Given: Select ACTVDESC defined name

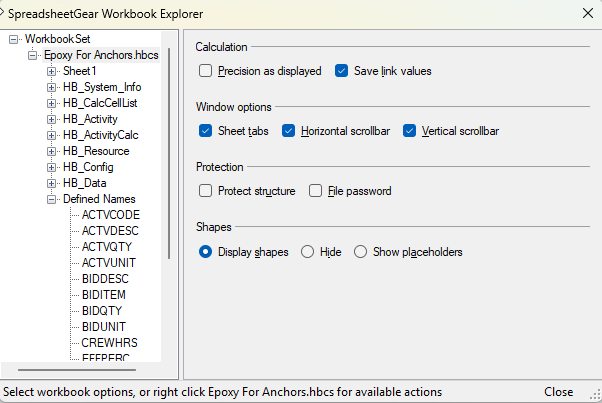Looking at the screenshot, I should click(x=110, y=231).
